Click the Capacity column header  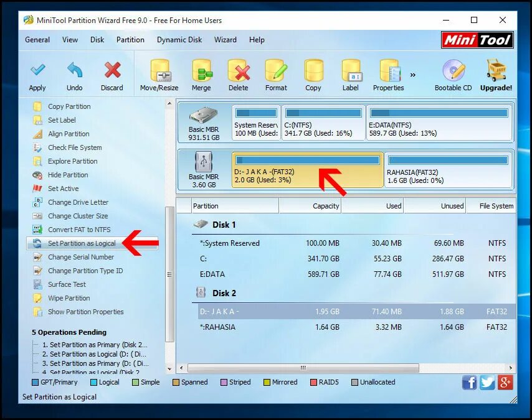(x=310, y=206)
